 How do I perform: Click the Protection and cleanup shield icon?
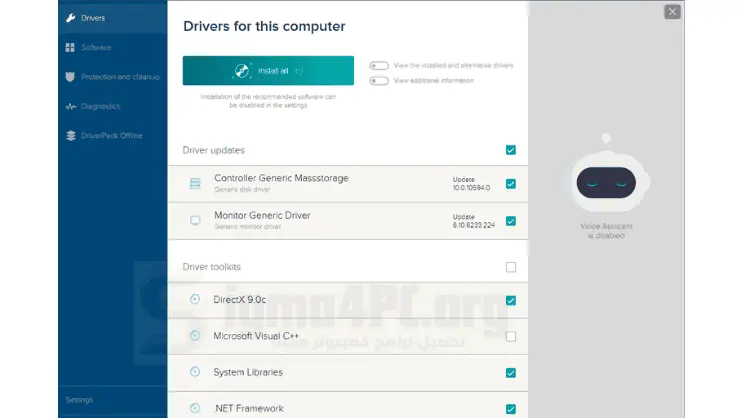coord(69,76)
